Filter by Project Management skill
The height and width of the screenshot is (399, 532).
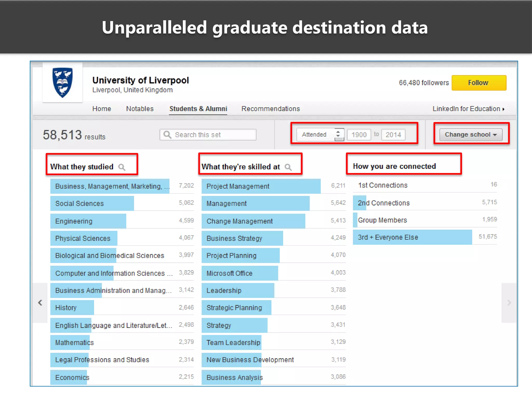[x=274, y=186]
